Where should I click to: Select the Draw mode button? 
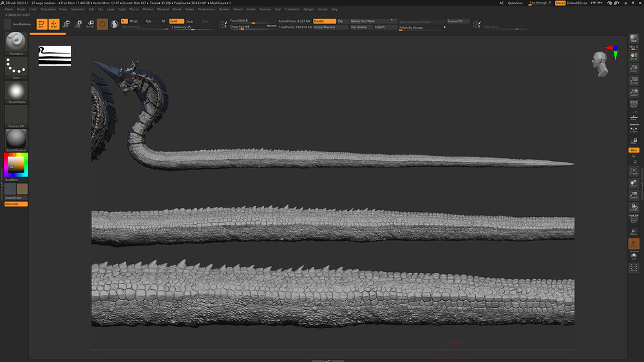click(x=53, y=24)
